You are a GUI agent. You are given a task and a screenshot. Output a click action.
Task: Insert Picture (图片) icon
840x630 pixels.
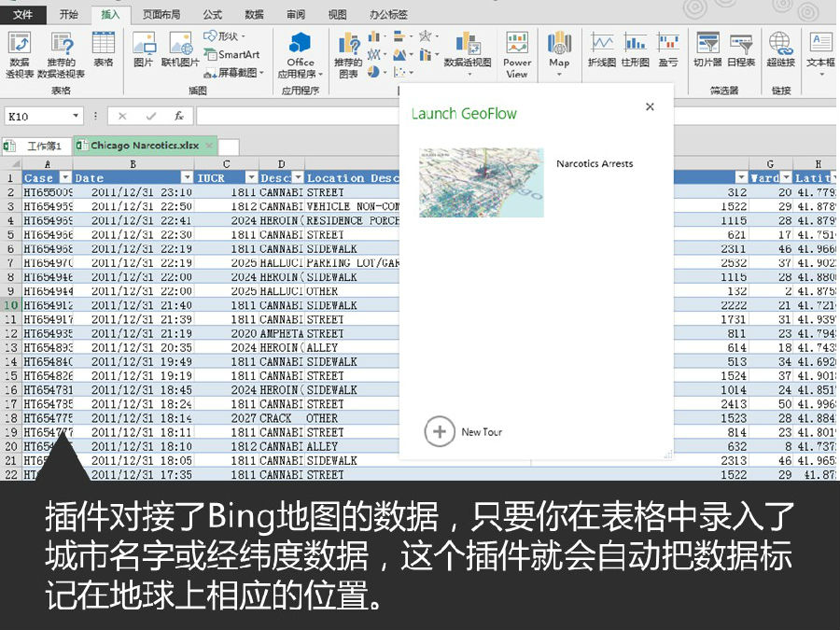tap(144, 44)
